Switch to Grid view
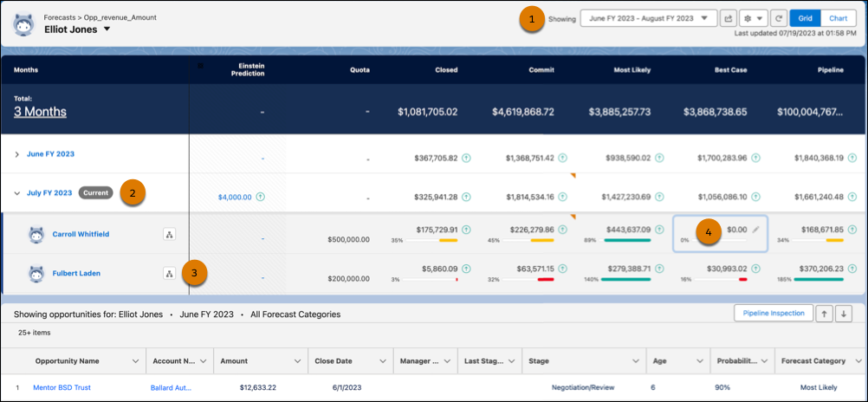Screen dimensions: 868x402 [806, 17]
